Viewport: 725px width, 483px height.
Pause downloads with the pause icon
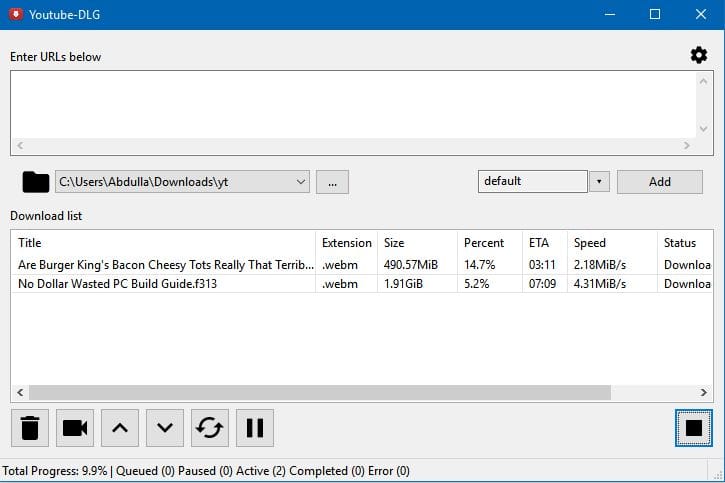point(255,428)
